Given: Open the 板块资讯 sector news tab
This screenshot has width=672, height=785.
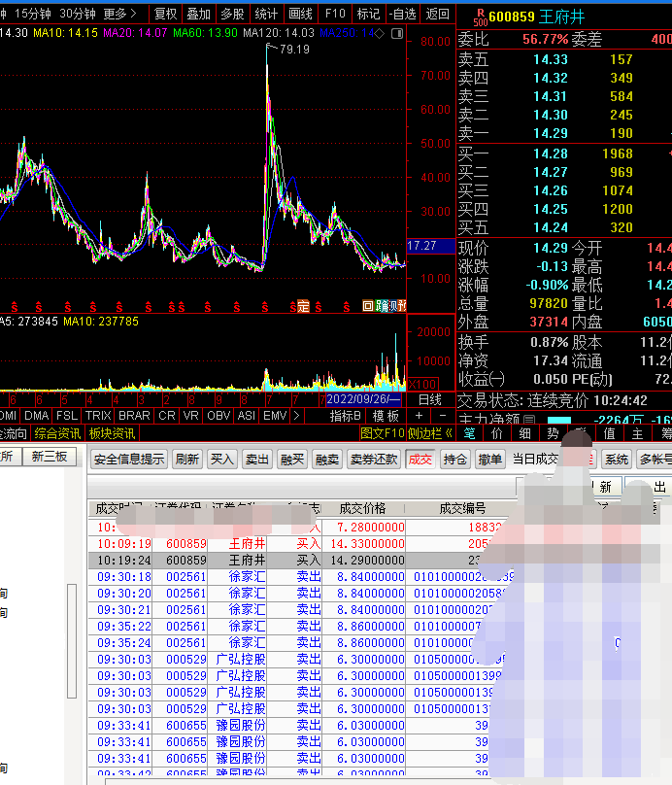Looking at the screenshot, I should tap(112, 433).
